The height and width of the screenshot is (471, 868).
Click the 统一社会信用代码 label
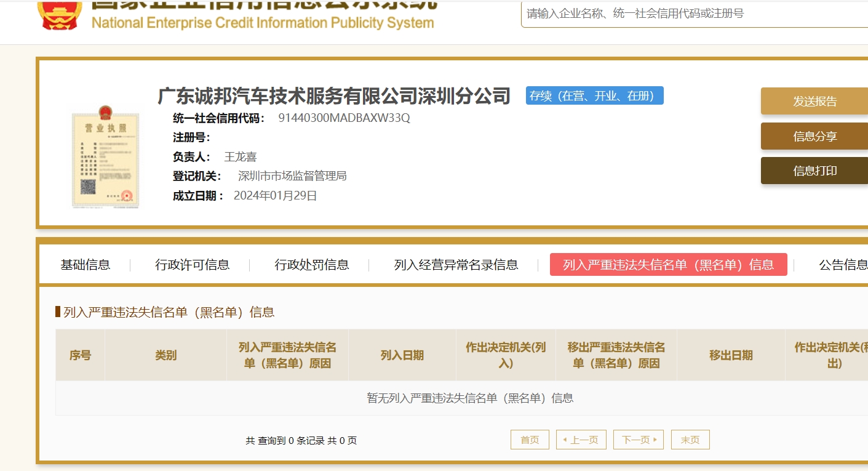tap(220, 118)
